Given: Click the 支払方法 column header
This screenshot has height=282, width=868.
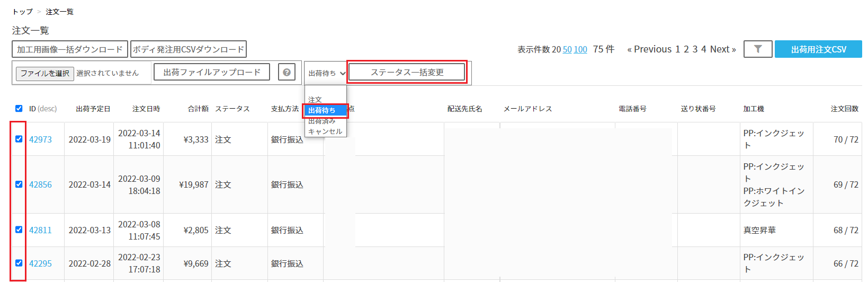Looking at the screenshot, I should click(285, 109).
